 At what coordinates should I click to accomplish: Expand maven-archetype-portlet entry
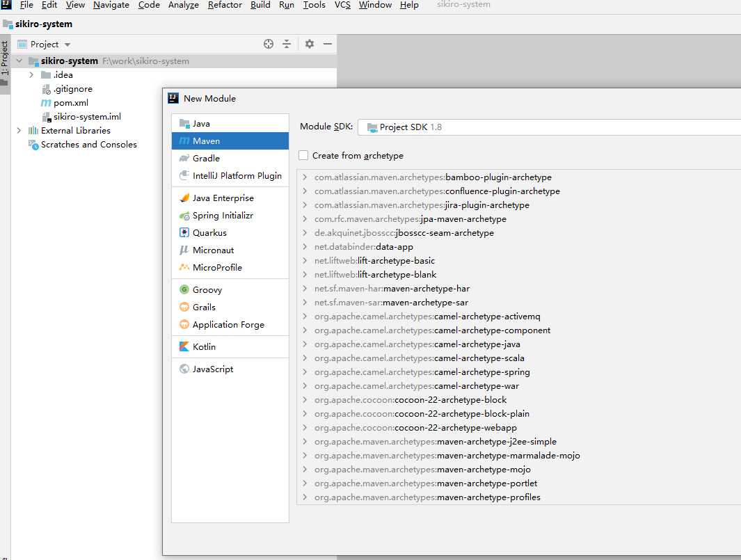tap(305, 483)
